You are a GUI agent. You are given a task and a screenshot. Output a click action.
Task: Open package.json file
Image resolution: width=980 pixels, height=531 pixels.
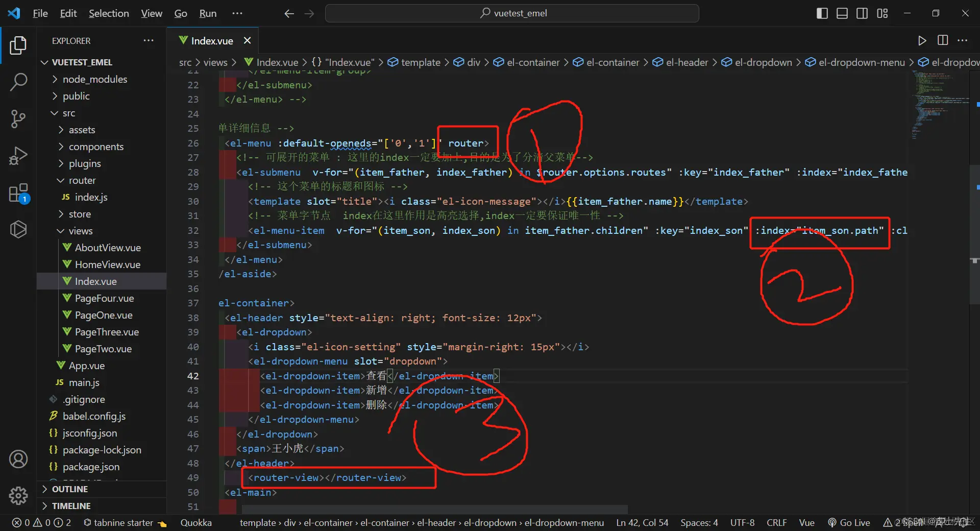tap(91, 467)
